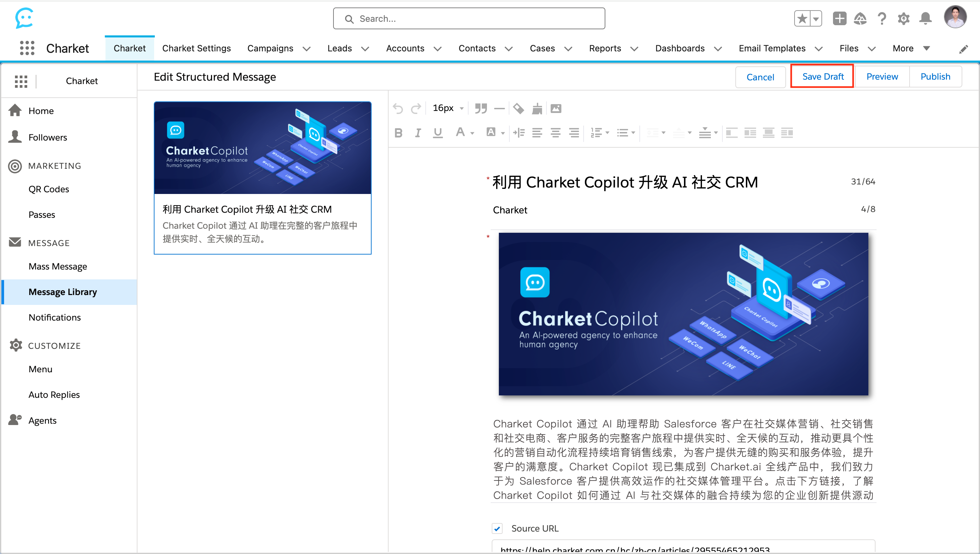The height and width of the screenshot is (554, 980).
Task: Open the Trailhead guidance icon
Action: click(x=860, y=18)
